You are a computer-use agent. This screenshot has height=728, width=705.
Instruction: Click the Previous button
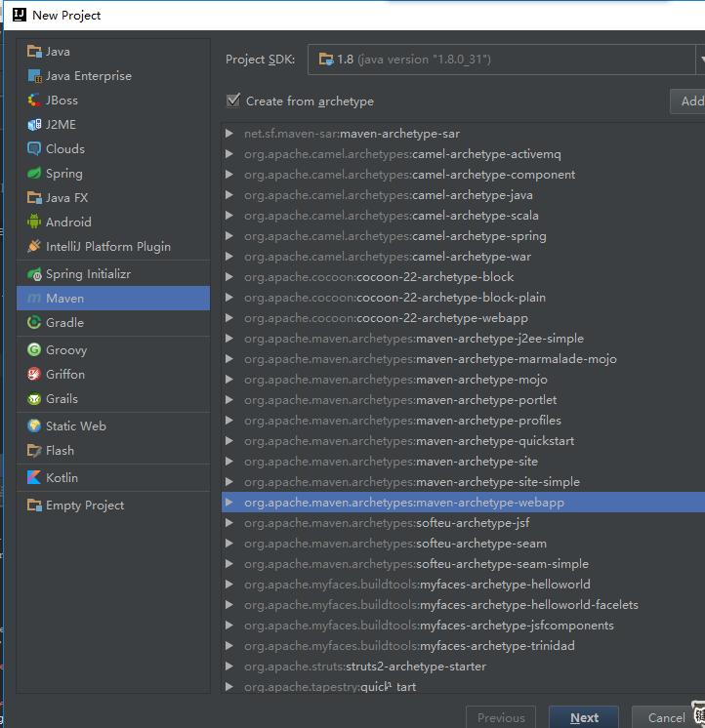coord(501,717)
